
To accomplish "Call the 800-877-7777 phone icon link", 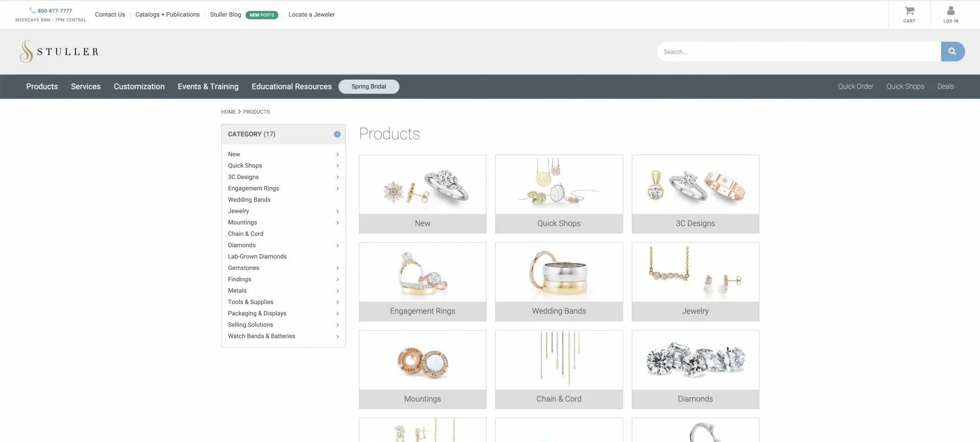I will click(x=33, y=10).
